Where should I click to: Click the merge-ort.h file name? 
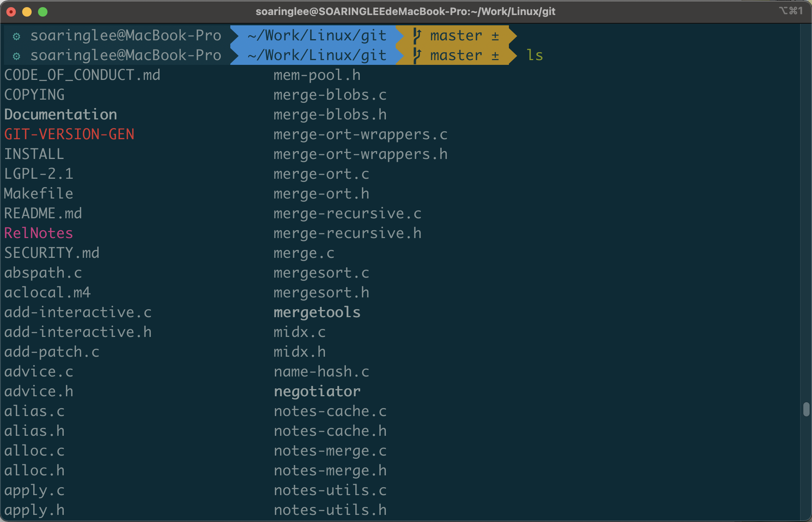(x=322, y=194)
